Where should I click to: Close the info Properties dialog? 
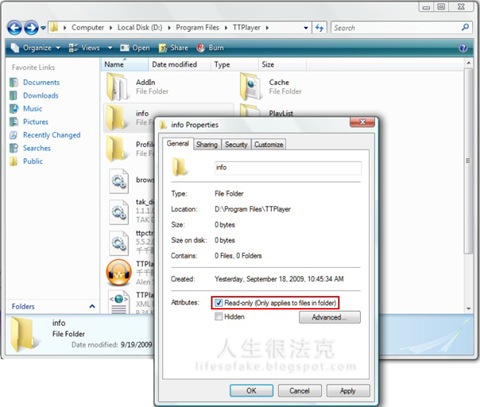coord(362,122)
